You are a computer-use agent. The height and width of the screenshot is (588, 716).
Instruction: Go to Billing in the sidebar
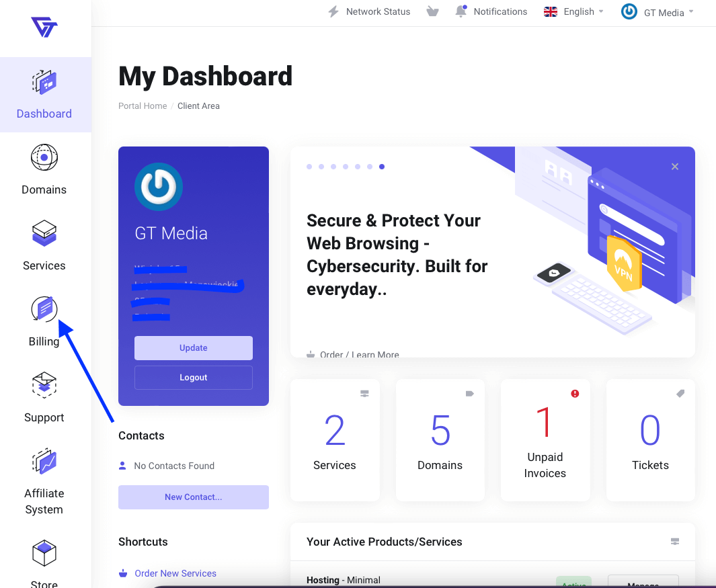[x=44, y=341]
